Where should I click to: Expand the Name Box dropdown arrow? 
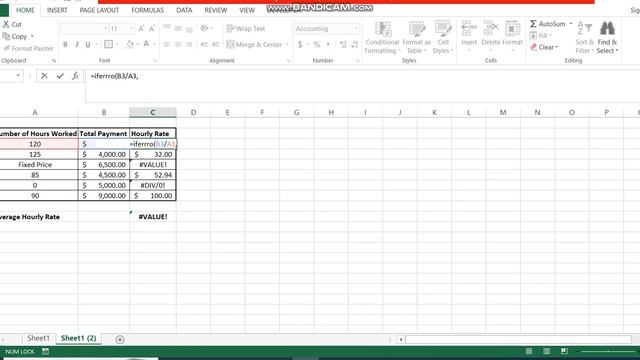click(x=18, y=76)
